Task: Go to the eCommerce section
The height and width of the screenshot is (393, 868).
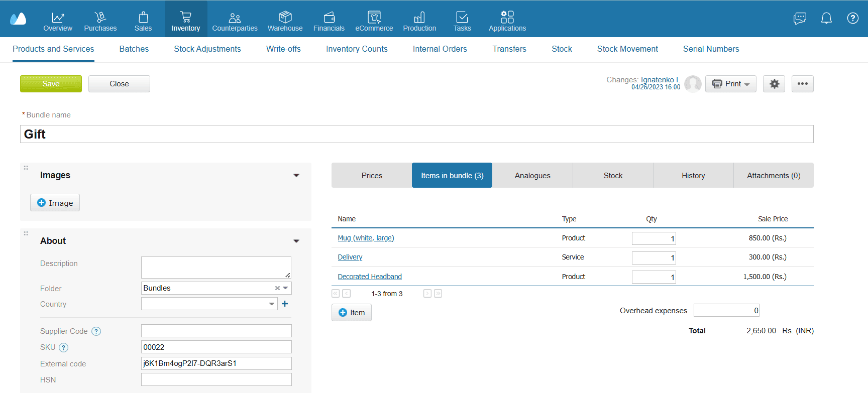Action: 374,22
